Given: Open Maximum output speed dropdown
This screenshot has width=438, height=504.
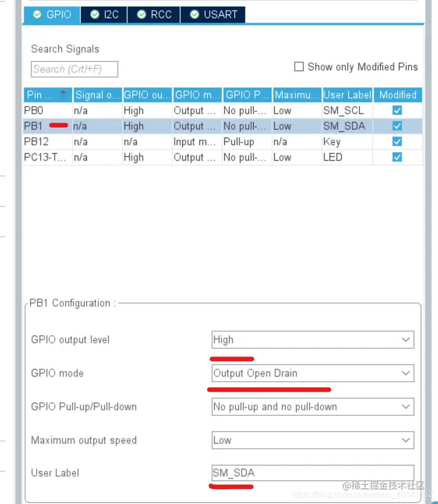Looking at the screenshot, I should tap(313, 440).
